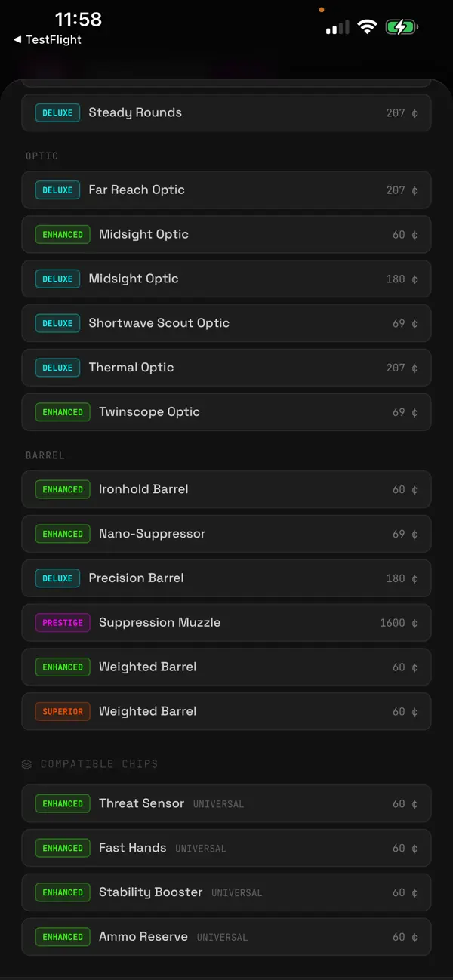Select the Precision Barrel item
The width and height of the screenshot is (453, 980).
pos(226,578)
